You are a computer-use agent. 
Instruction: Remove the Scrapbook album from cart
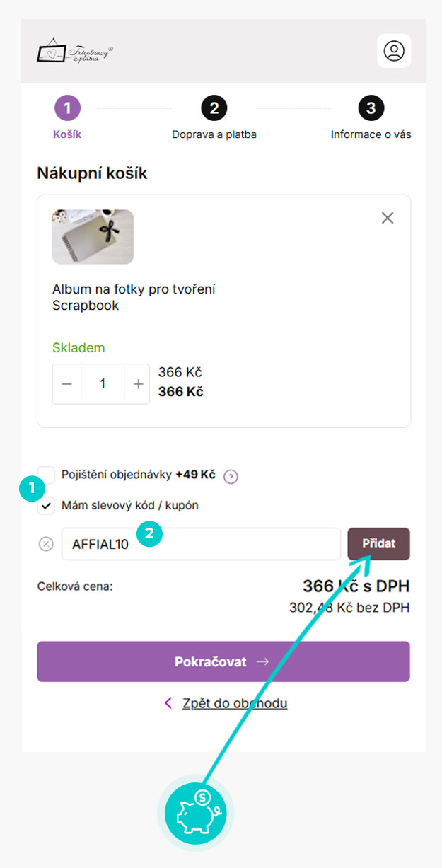[x=388, y=218]
